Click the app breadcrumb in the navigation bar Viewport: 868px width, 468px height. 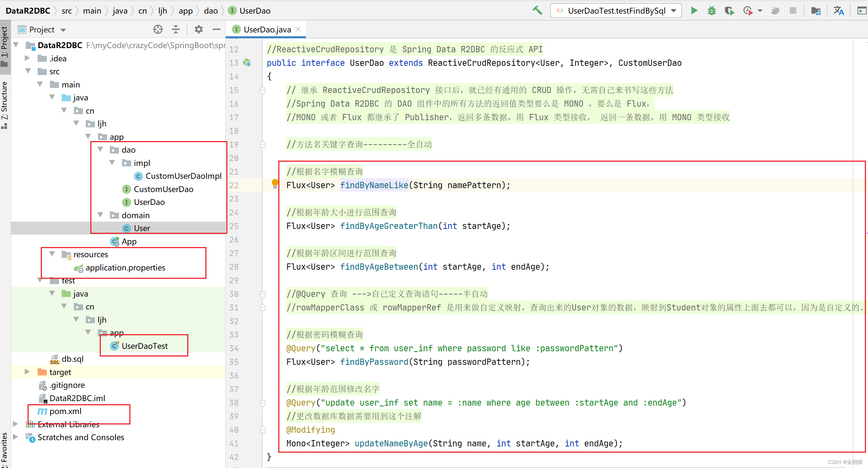(186, 10)
